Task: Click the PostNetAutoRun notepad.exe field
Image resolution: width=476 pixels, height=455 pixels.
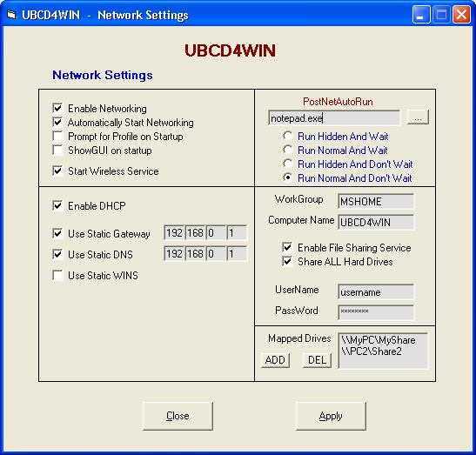Action: pyautogui.click(x=334, y=117)
